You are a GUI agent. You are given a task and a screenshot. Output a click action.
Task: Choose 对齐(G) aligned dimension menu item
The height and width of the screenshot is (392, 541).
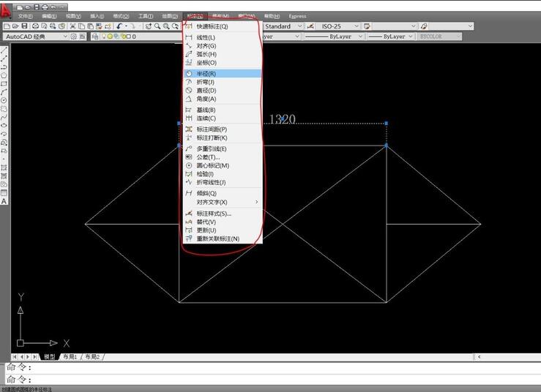(223, 46)
